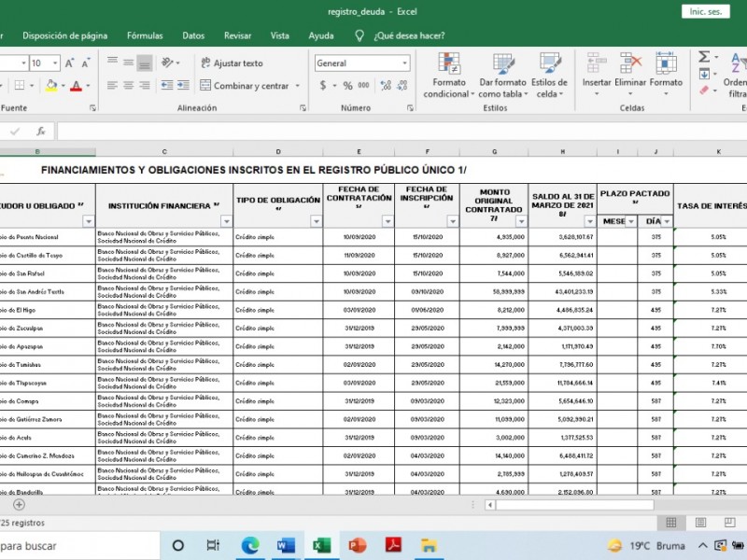Open the Formato cells menu
The image size is (747, 560).
tap(666, 75)
